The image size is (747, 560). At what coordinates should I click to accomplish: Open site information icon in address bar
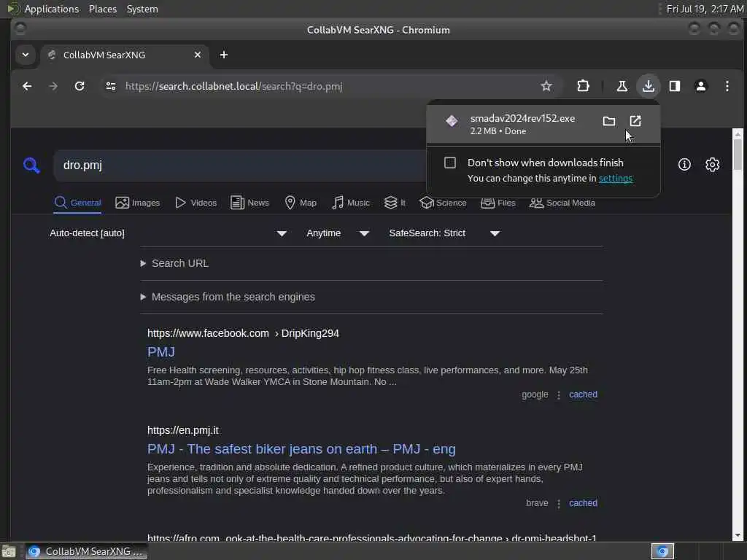click(111, 86)
